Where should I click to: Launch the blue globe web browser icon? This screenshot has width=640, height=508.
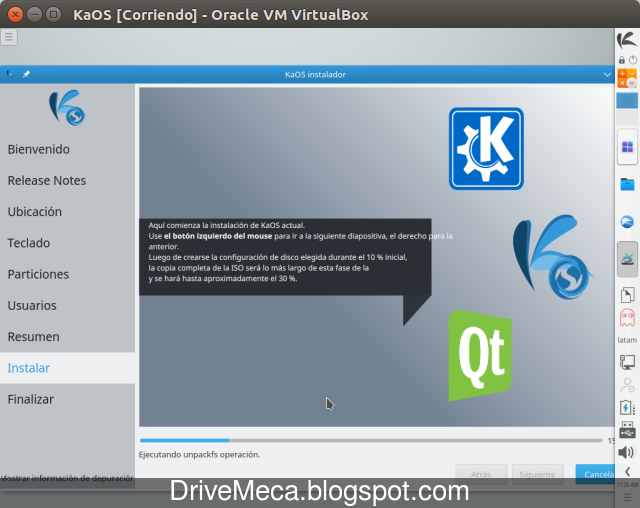click(627, 222)
